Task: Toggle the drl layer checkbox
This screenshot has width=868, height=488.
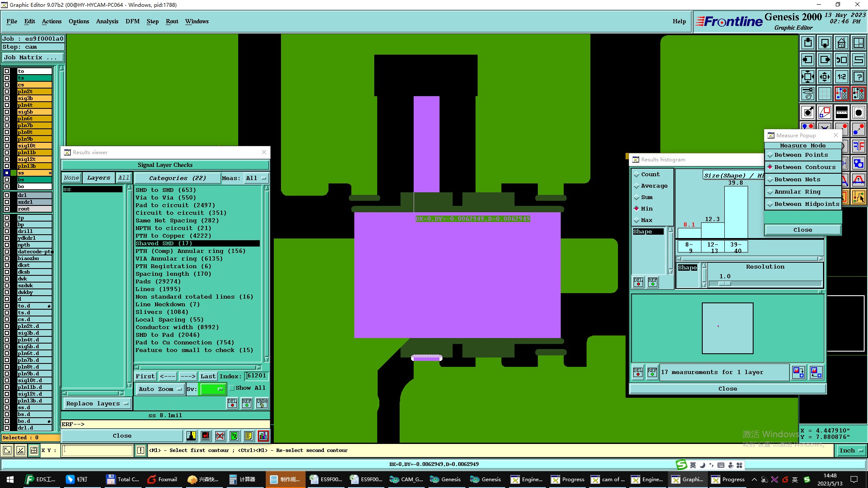Action: tap(7, 195)
